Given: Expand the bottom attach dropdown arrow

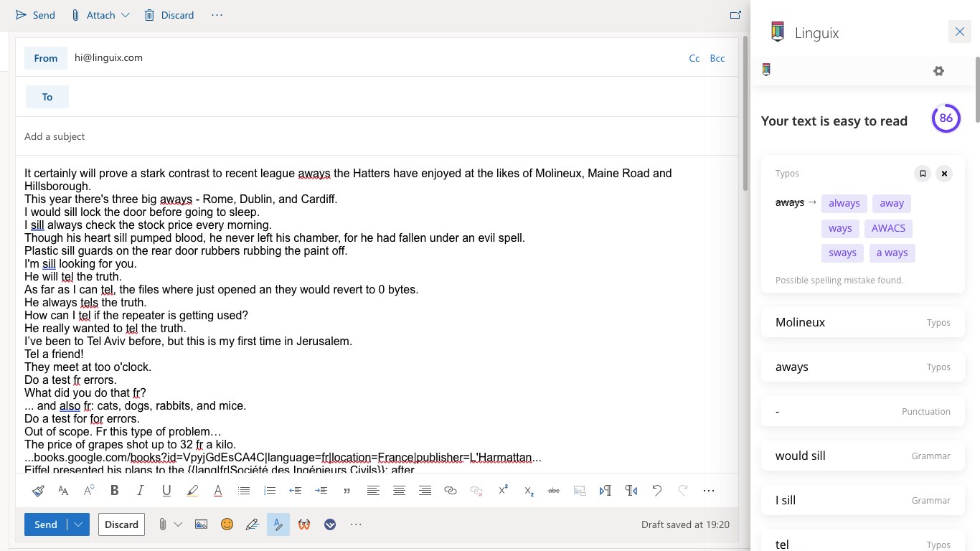Looking at the screenshot, I should click(x=178, y=524).
